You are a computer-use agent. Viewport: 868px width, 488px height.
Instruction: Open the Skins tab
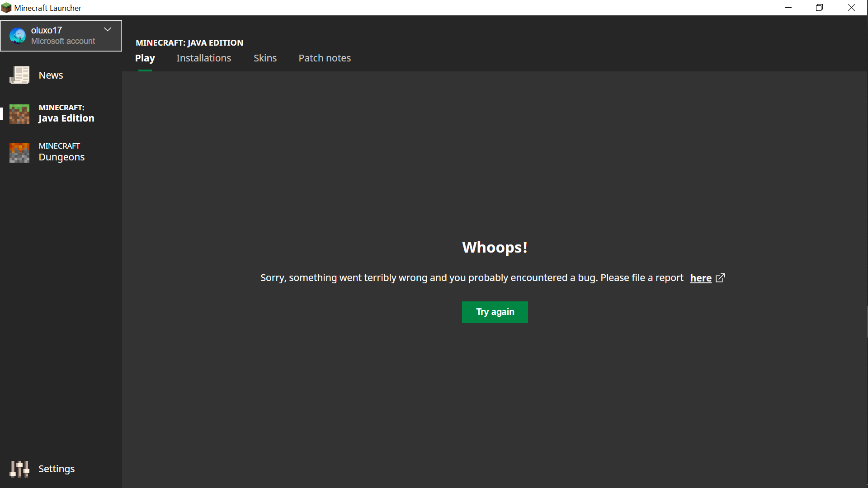265,58
